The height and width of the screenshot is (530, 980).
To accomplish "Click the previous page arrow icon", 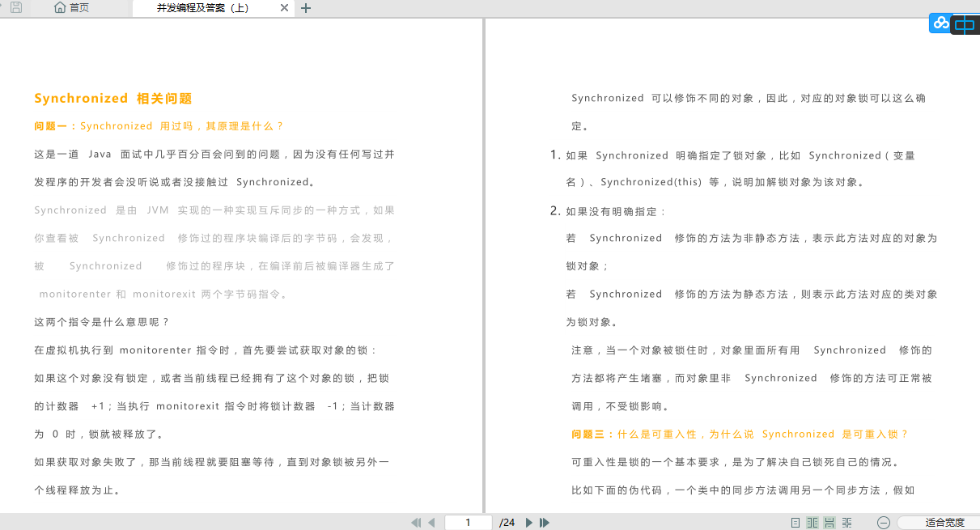I will (x=432, y=522).
